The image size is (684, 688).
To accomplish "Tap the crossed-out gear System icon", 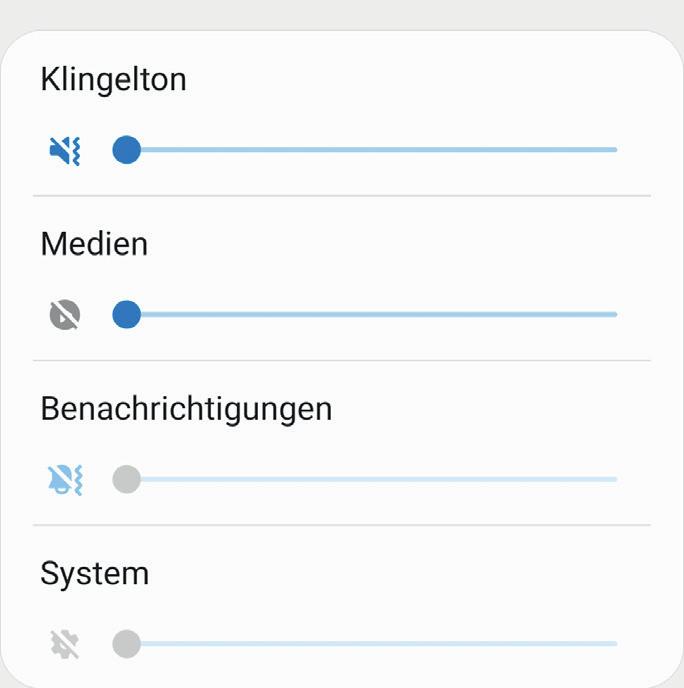I will [64, 644].
